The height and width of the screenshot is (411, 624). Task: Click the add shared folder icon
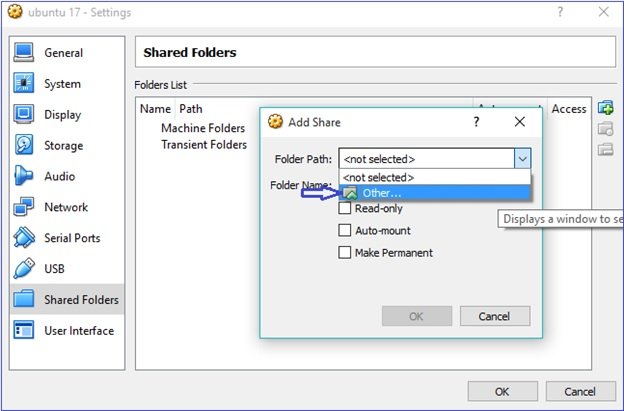coord(605,108)
